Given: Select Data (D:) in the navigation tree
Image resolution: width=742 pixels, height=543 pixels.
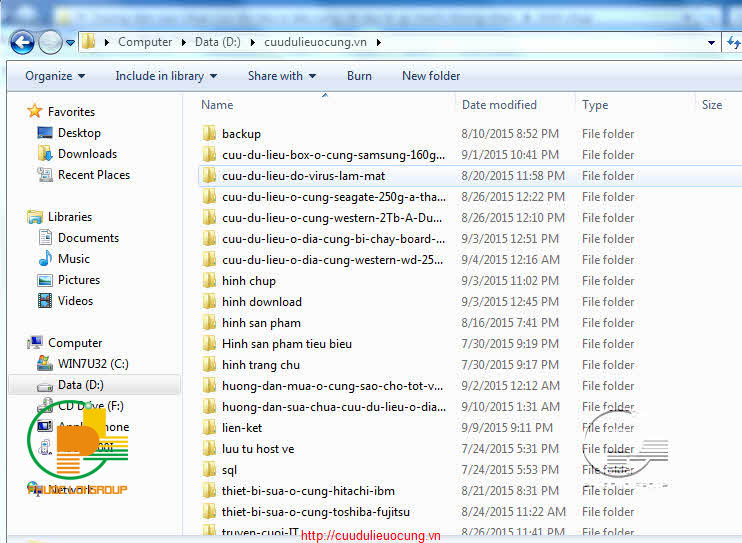Looking at the screenshot, I should (x=80, y=385).
